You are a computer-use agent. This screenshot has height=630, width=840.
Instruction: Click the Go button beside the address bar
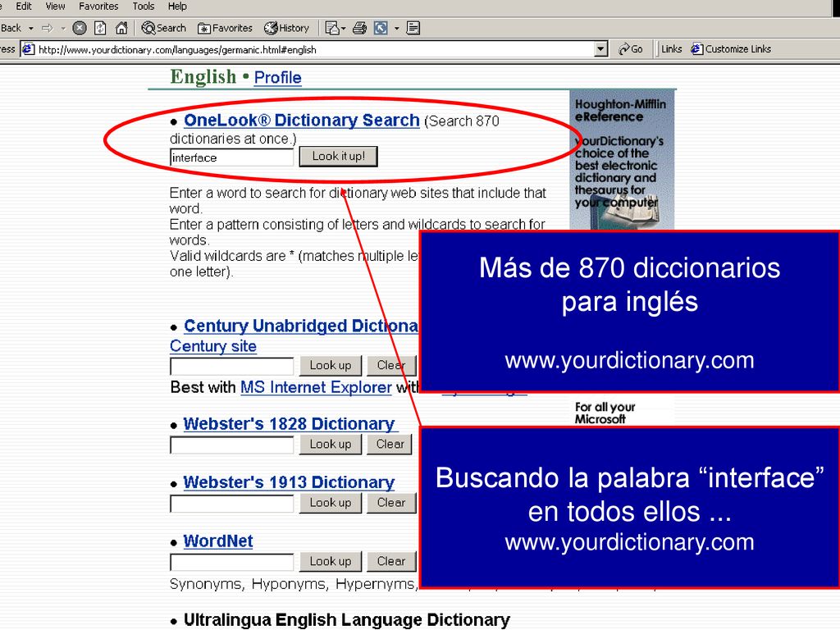[631, 49]
